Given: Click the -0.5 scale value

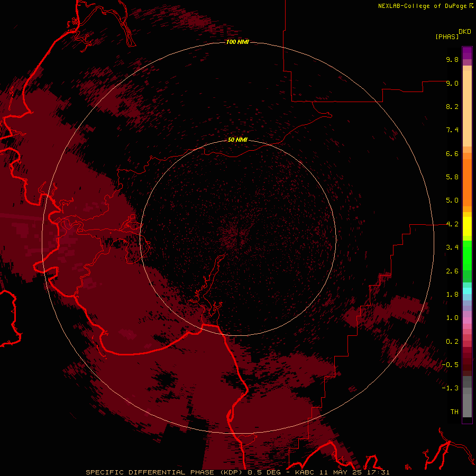Looking at the screenshot, I should coord(450,365).
